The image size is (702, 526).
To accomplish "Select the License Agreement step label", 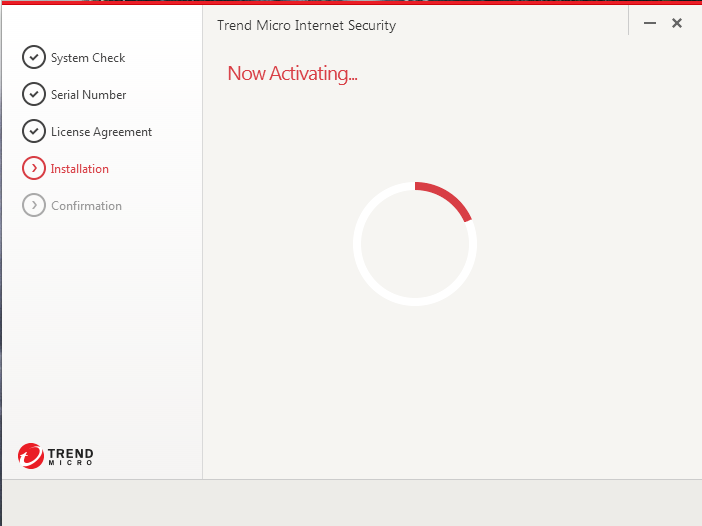I will tap(101, 132).
